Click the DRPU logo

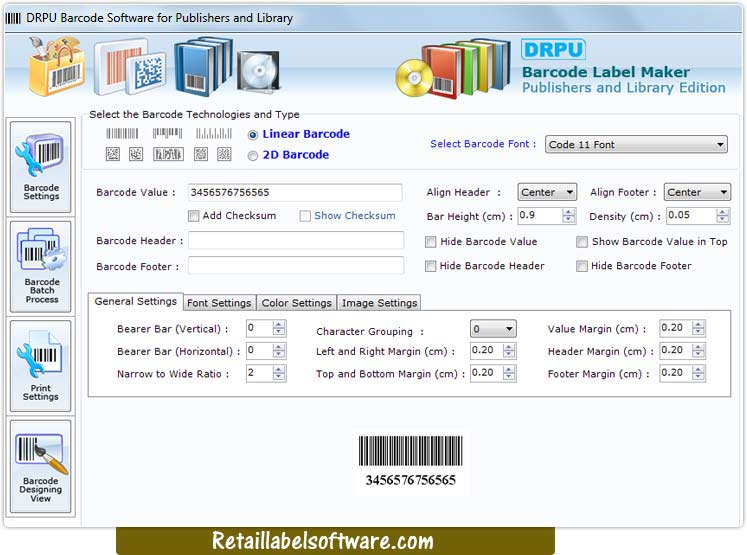tap(553, 49)
